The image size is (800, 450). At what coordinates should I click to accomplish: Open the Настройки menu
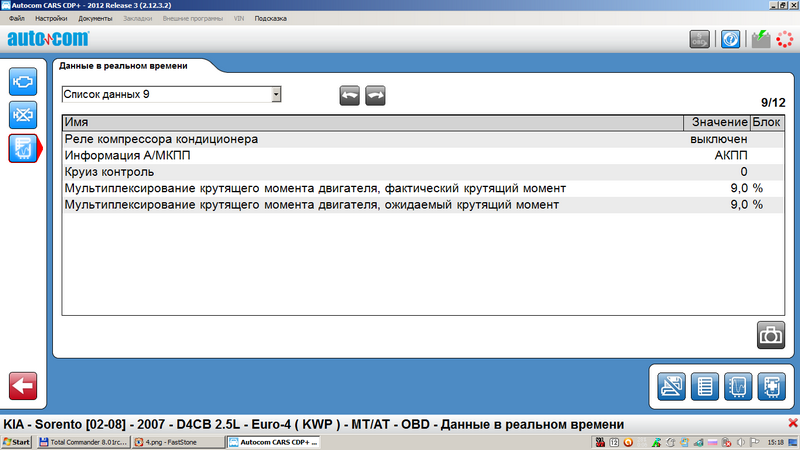(51, 18)
